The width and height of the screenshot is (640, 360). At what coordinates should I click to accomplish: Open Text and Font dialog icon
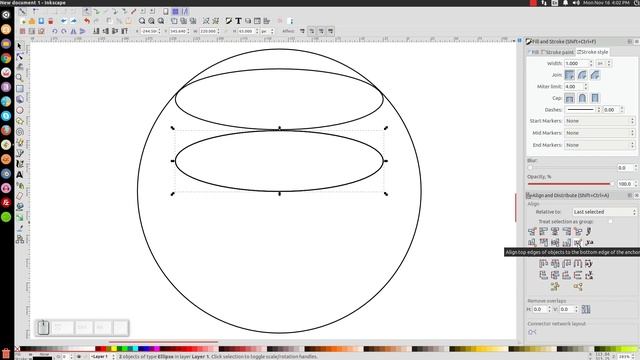click(238, 21)
